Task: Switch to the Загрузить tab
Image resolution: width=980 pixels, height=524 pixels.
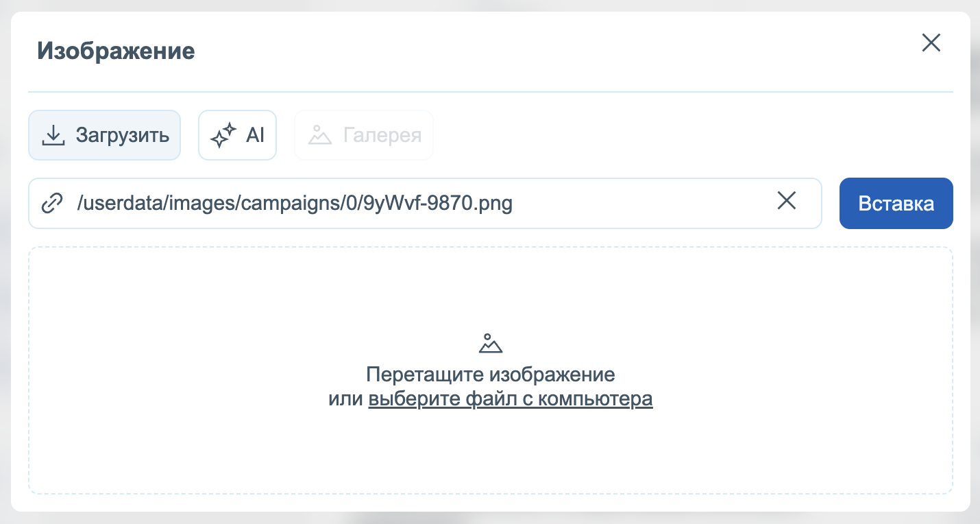Action: pos(104,136)
